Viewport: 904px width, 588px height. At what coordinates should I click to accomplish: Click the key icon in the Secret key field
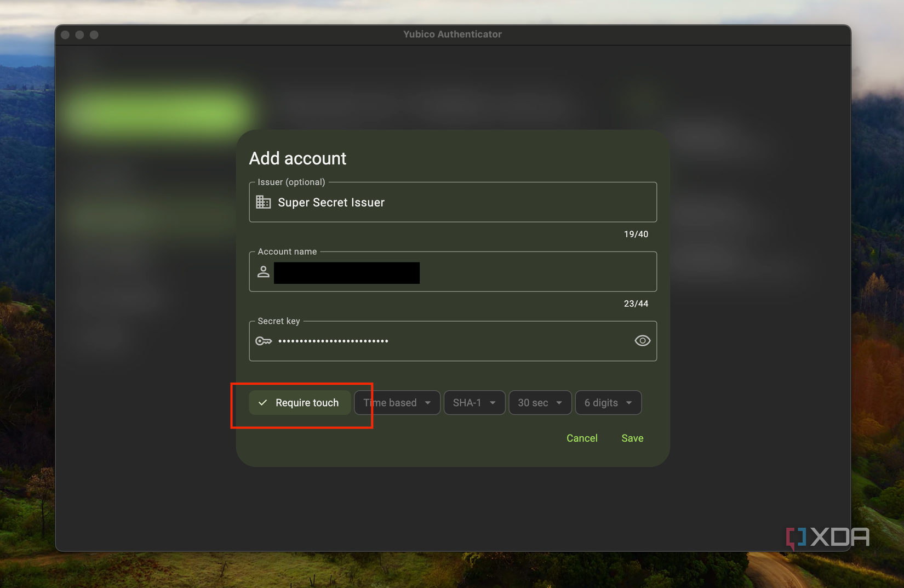(x=264, y=341)
